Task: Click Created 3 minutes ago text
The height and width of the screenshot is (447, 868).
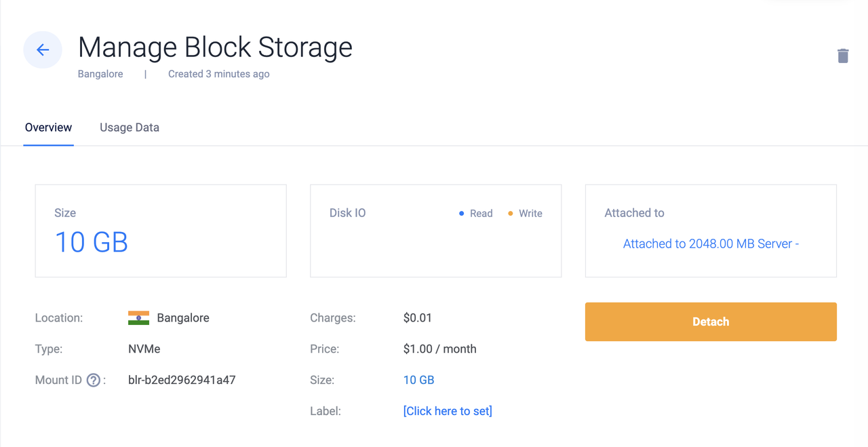Action: pos(219,74)
